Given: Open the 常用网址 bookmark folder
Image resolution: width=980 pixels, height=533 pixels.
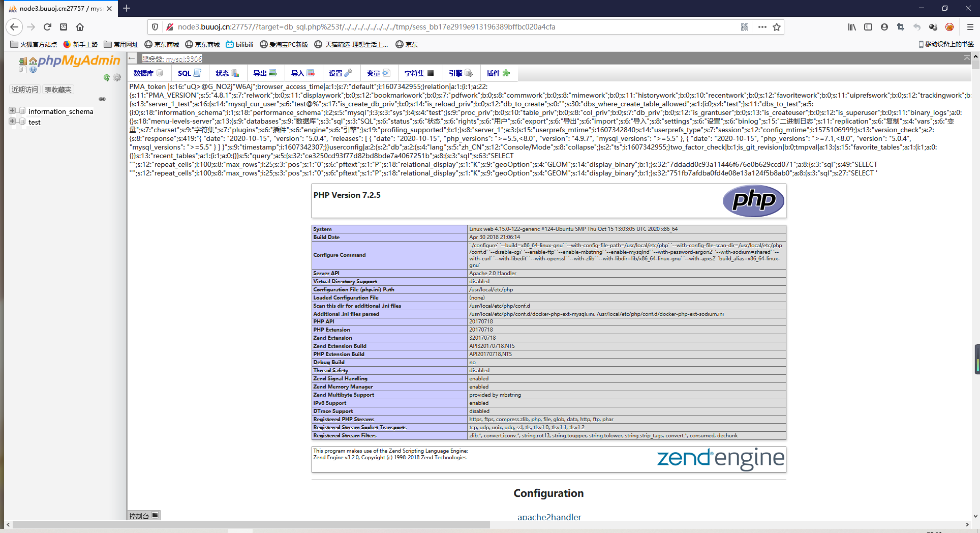Looking at the screenshot, I should [x=121, y=45].
